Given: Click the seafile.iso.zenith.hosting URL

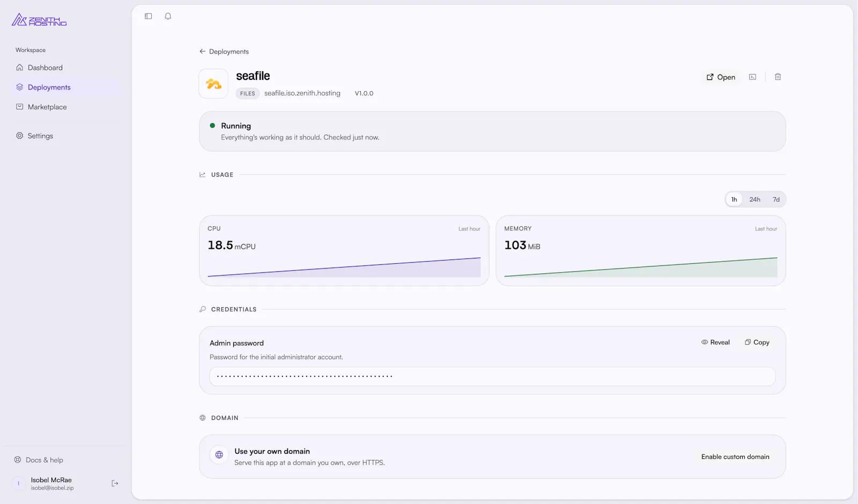Looking at the screenshot, I should [302, 93].
